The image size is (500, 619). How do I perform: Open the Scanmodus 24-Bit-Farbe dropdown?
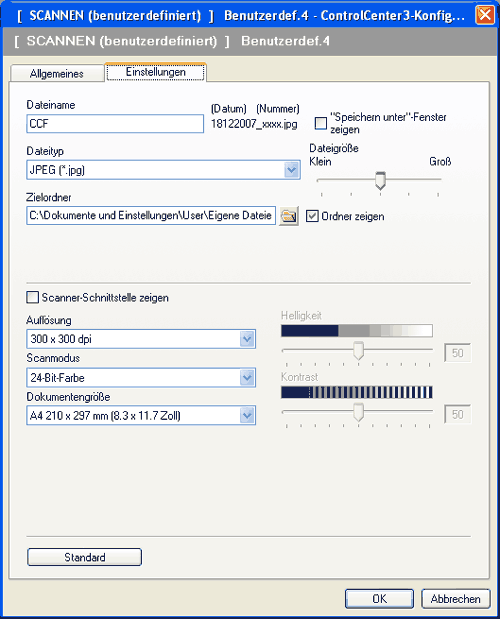[x=247, y=377]
